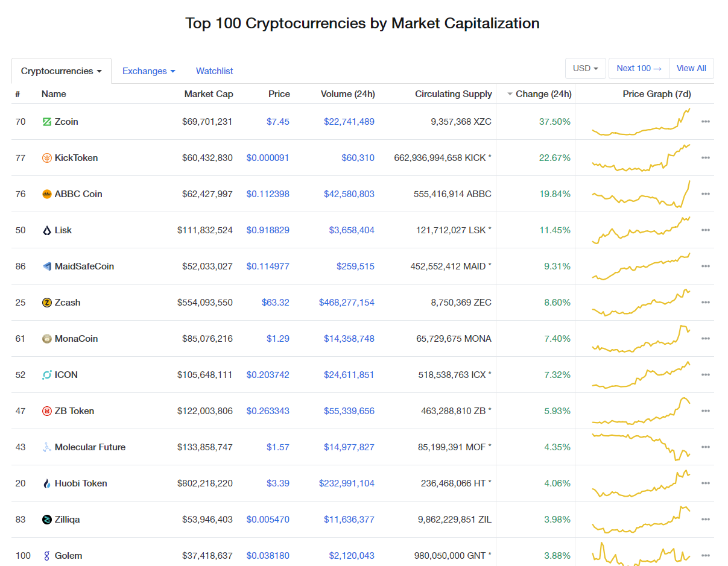Open the more-options menu for Lisk
Viewport: 728px width, 566px height.
pyautogui.click(x=706, y=230)
